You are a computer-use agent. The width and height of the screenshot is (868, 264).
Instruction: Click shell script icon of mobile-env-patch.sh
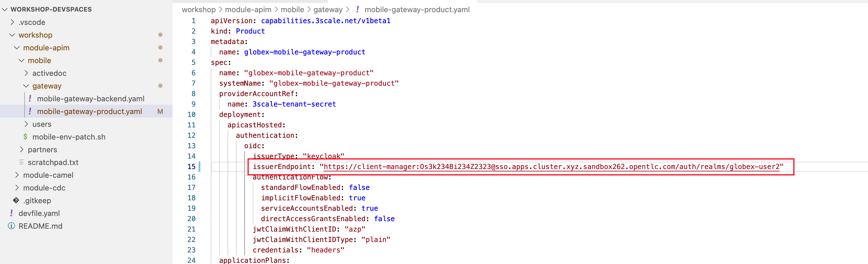pyautogui.click(x=25, y=137)
